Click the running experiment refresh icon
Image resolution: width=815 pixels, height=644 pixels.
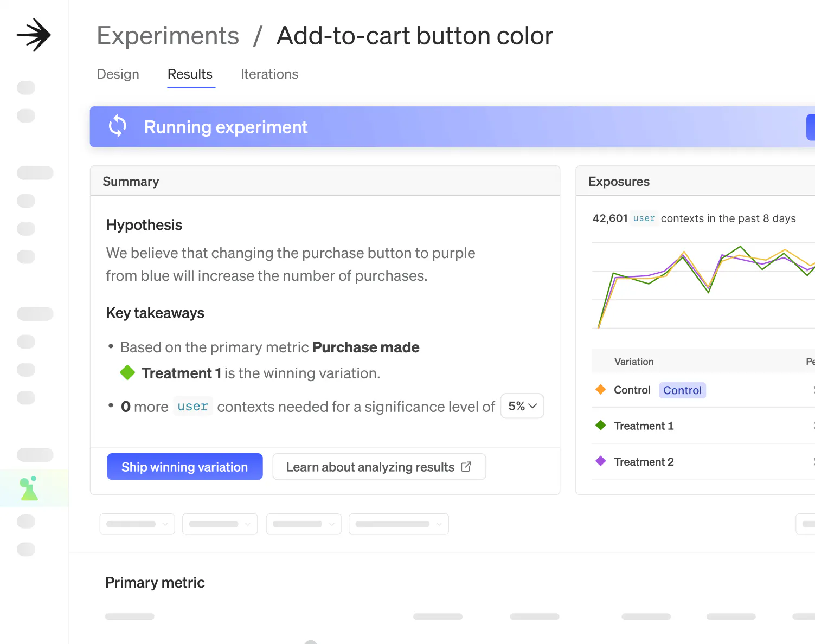118,126
